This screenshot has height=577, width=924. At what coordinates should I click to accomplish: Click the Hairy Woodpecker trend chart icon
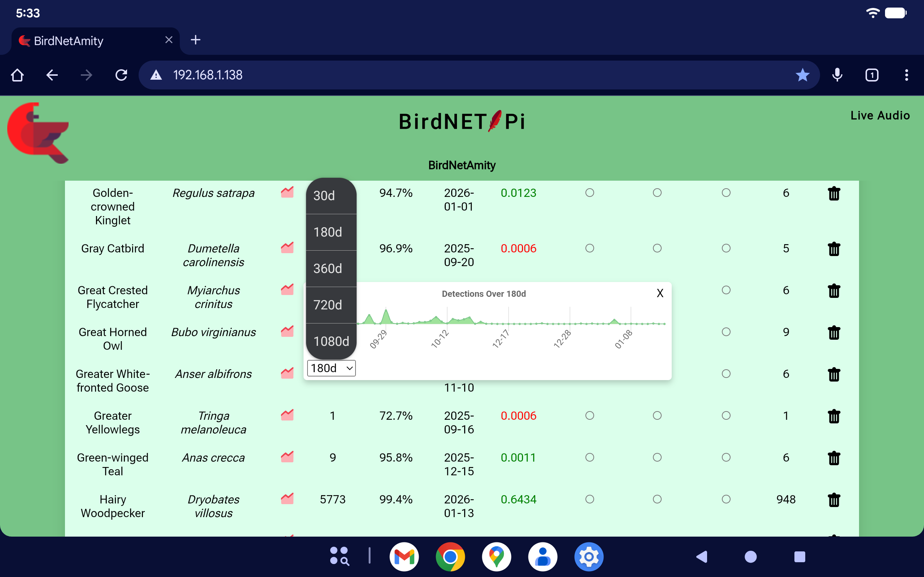[x=287, y=499]
